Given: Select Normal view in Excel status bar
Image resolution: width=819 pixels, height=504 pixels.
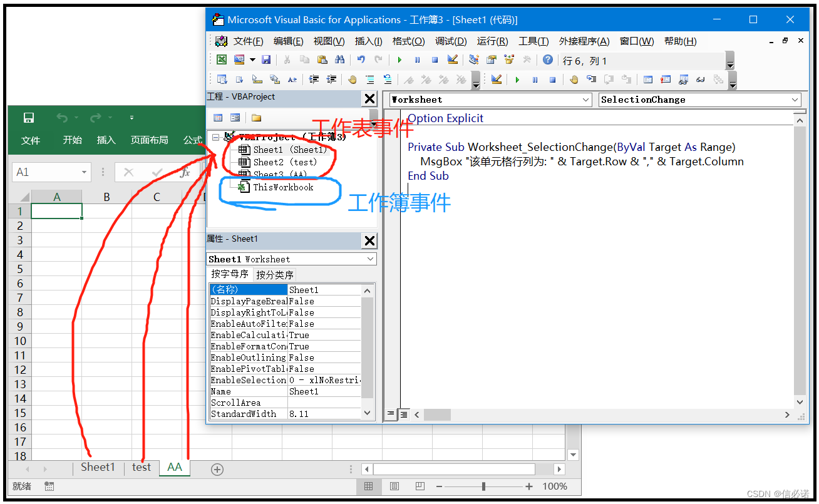Looking at the screenshot, I should [369, 486].
